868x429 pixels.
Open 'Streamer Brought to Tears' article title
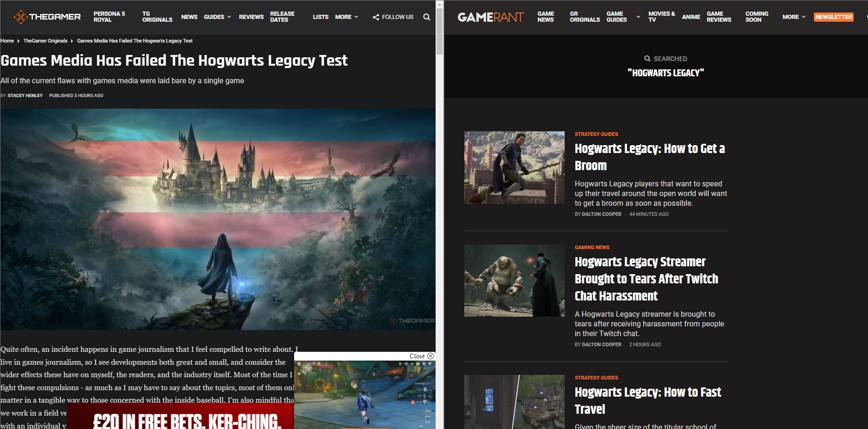(646, 279)
